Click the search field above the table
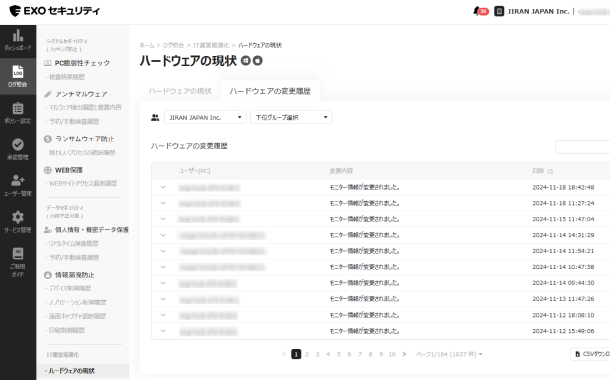The height and width of the screenshot is (380, 610). [582, 147]
